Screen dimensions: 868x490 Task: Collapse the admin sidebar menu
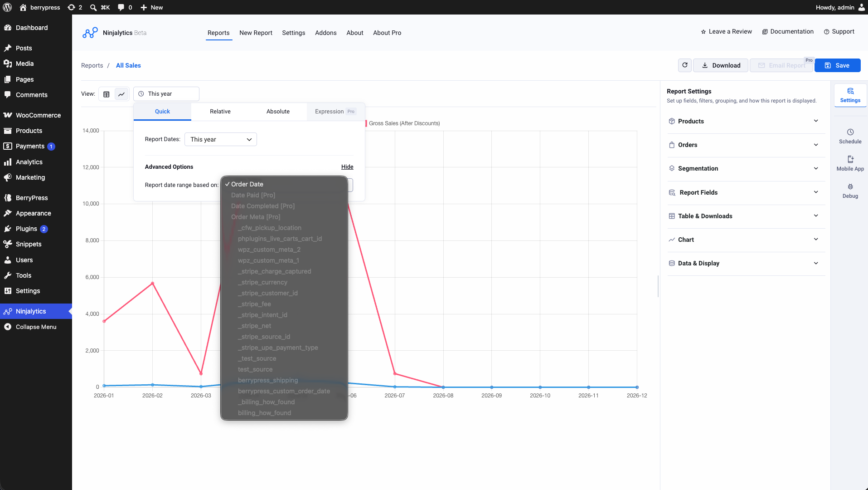coord(36,327)
